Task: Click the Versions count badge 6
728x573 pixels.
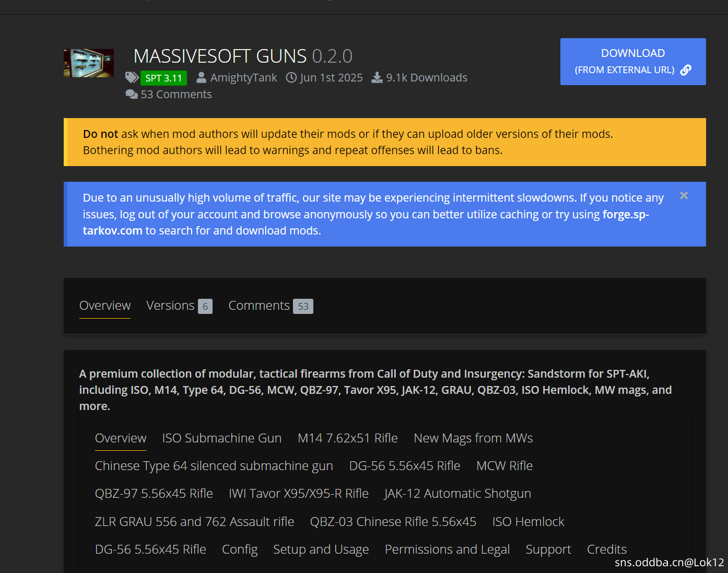Action: [x=205, y=307]
